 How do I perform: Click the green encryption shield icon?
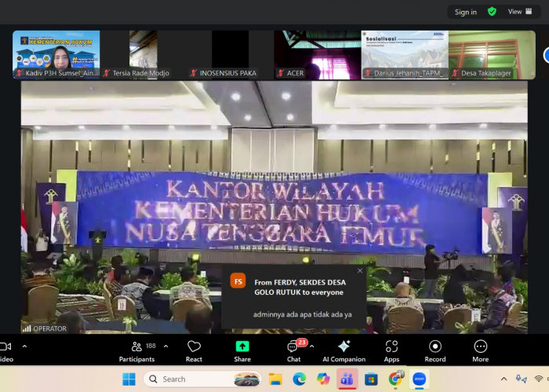click(x=492, y=12)
